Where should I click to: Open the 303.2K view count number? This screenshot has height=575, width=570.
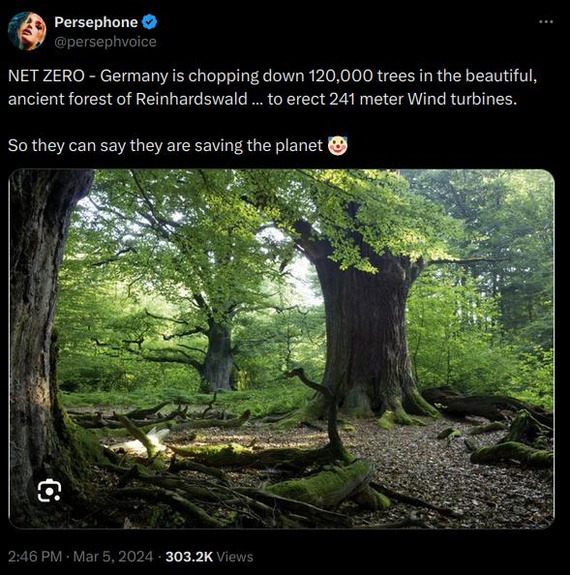[189, 556]
